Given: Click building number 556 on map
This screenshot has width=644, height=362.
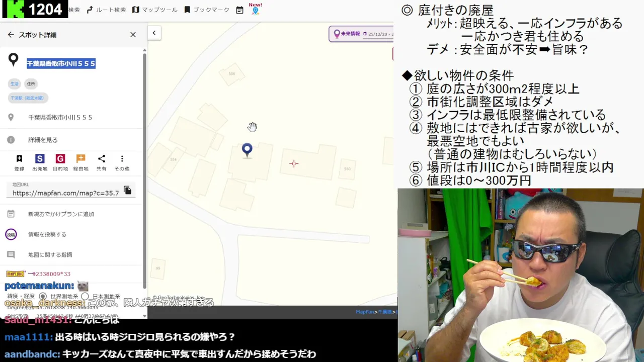Looking at the screenshot, I should pos(232,74).
